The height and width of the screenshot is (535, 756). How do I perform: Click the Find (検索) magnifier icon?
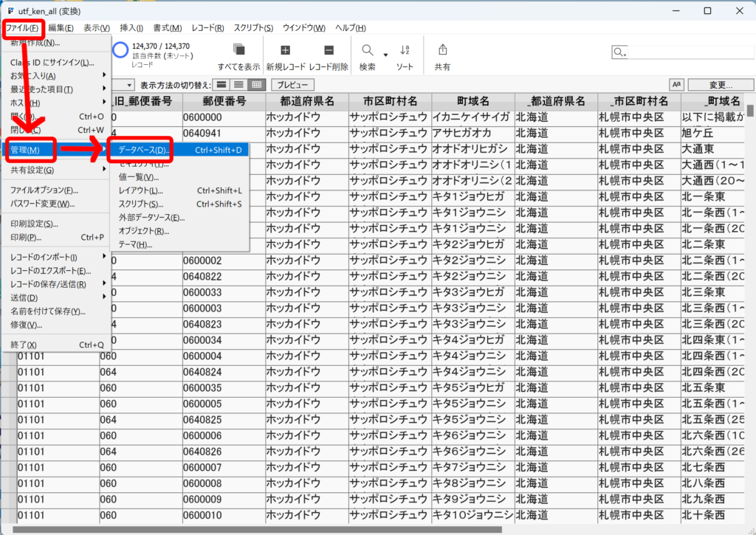pos(367,50)
